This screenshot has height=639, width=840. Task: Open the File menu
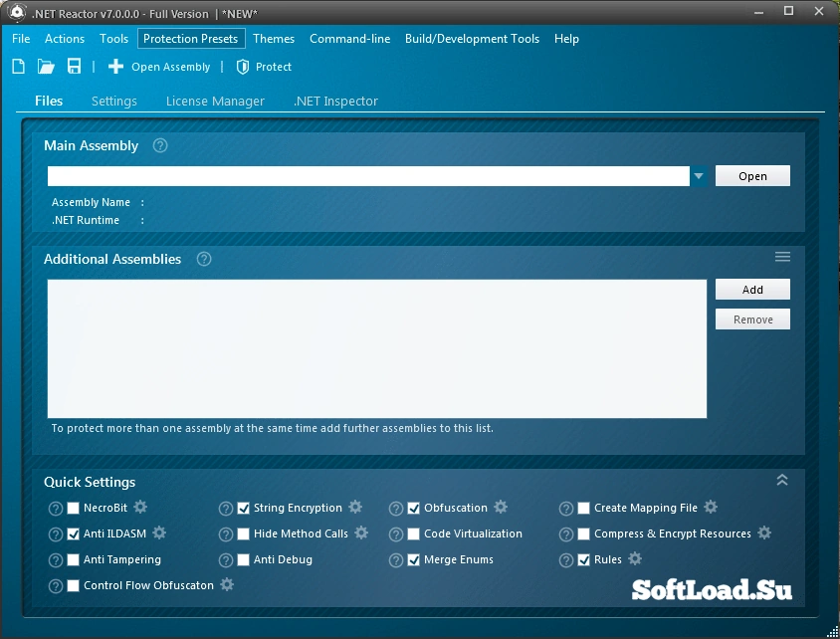pos(21,39)
